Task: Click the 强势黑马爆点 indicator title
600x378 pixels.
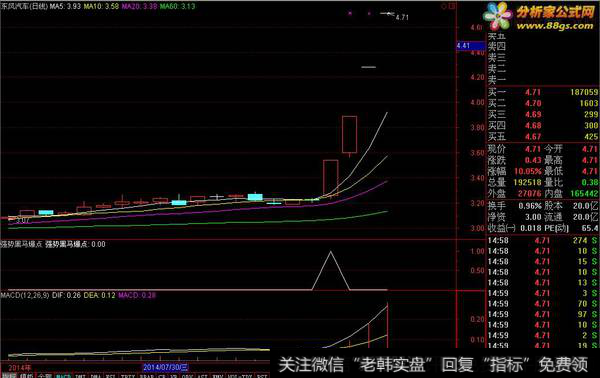Action: click(21, 244)
